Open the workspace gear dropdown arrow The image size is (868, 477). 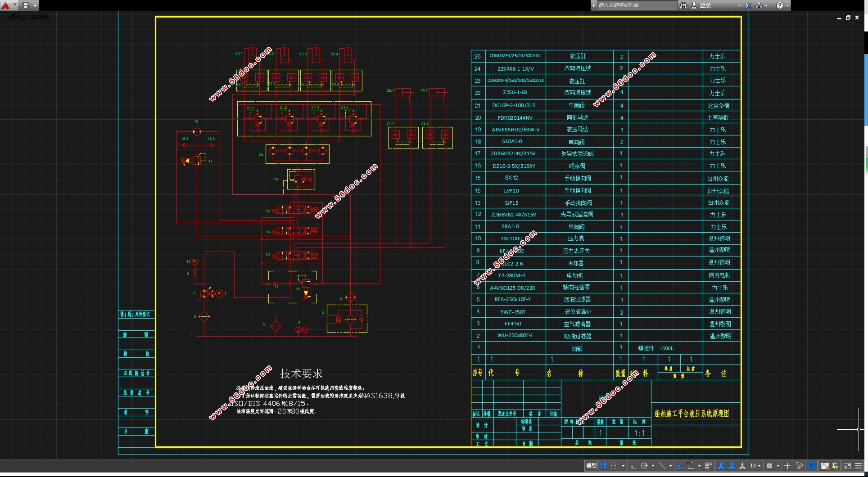(778, 466)
